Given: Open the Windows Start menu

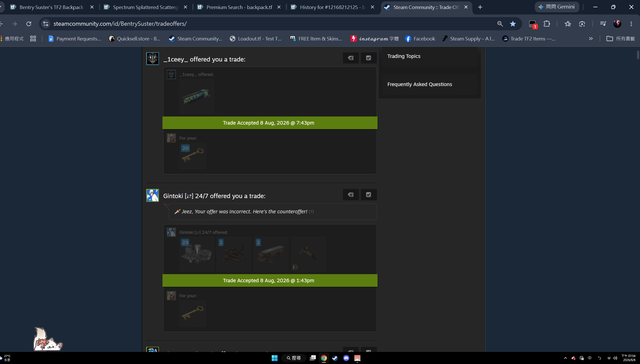Looking at the screenshot, I should 274,358.
